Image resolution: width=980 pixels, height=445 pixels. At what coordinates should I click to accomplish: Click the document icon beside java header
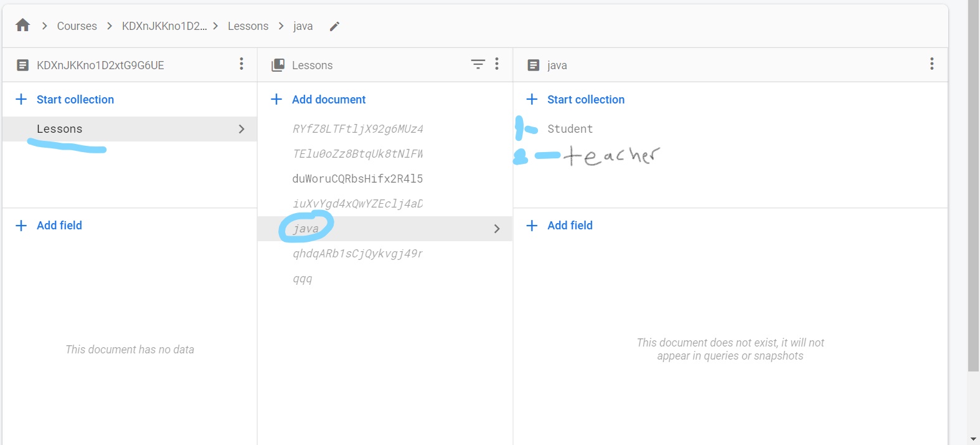point(533,65)
